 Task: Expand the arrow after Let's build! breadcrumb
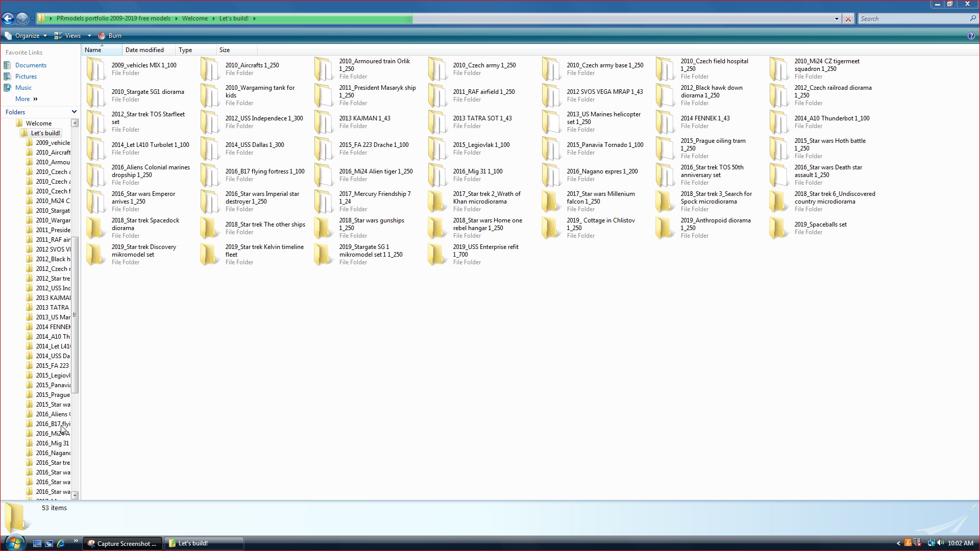(254, 19)
